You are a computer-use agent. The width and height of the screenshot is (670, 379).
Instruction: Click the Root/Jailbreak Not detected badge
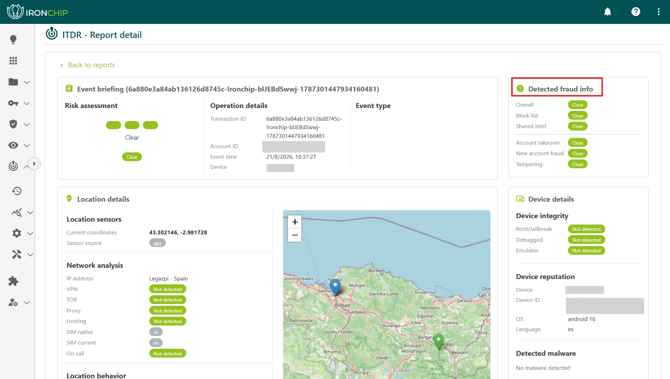click(586, 229)
